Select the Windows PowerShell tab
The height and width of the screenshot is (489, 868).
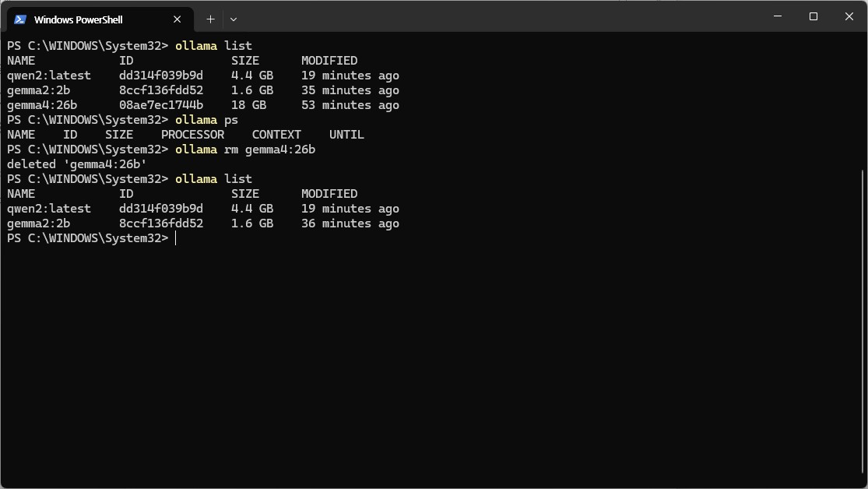[x=100, y=19]
